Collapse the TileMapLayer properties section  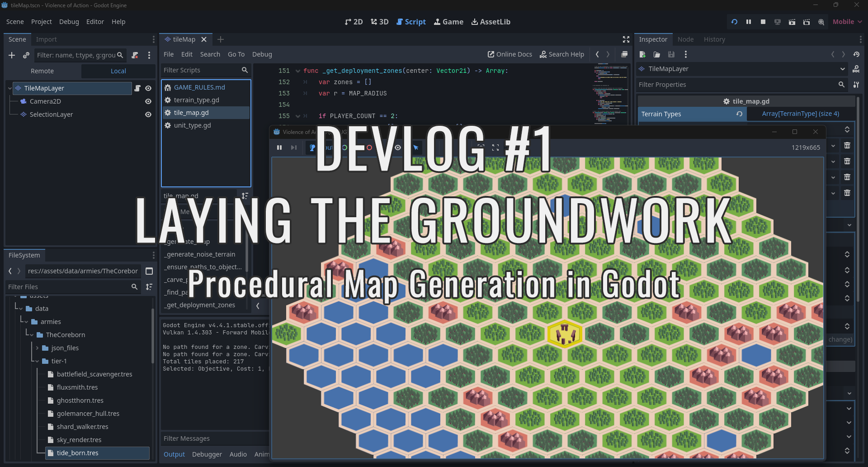843,69
